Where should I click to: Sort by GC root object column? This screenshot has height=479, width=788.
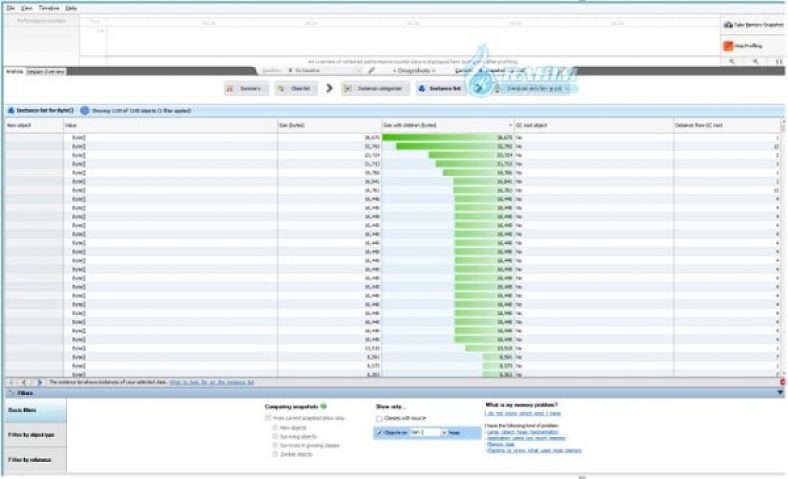[x=594, y=125]
